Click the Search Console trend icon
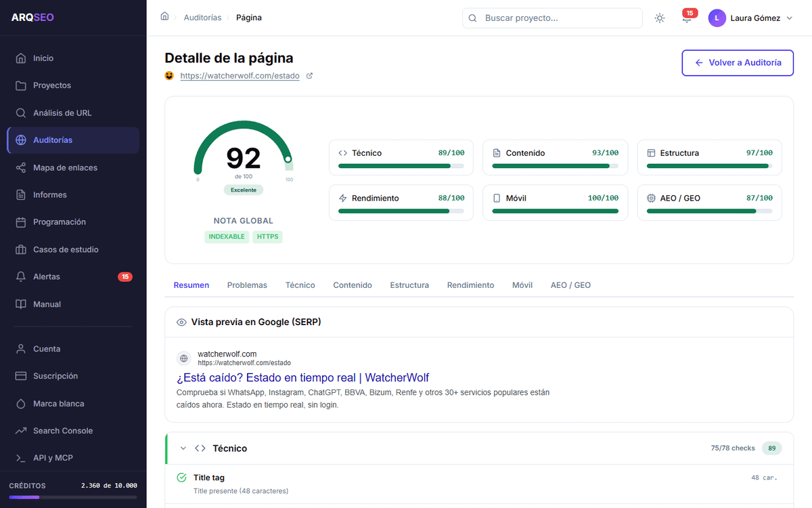The image size is (812, 508). tap(21, 431)
